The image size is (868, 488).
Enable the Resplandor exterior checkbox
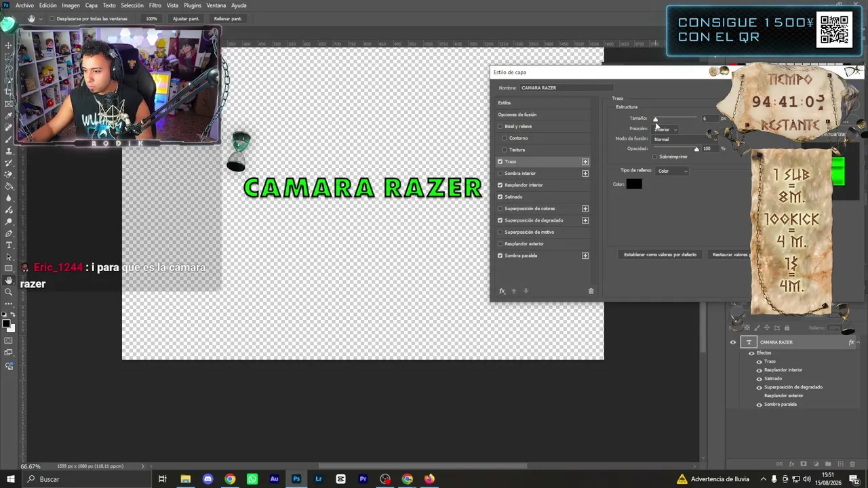[500, 244]
